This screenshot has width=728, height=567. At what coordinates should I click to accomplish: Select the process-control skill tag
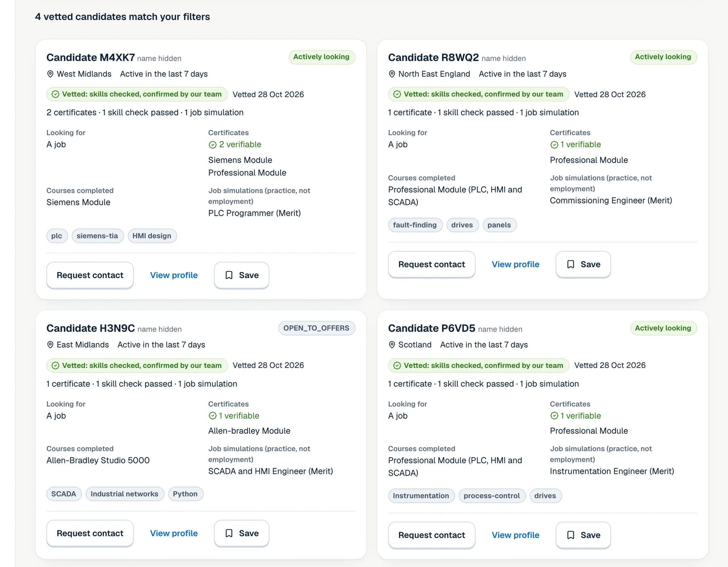[x=492, y=496]
